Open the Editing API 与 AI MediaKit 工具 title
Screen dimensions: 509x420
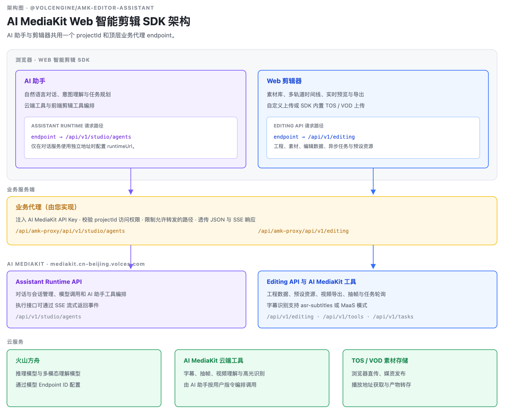point(311,282)
